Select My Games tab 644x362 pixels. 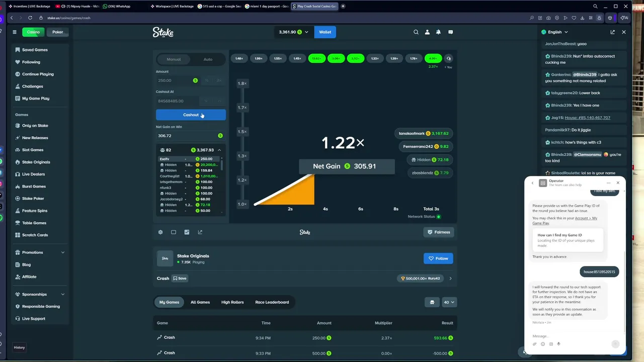coord(169,302)
